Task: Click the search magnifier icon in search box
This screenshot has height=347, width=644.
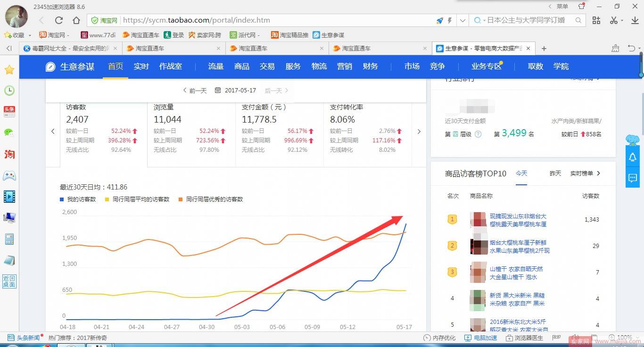Action: point(578,20)
